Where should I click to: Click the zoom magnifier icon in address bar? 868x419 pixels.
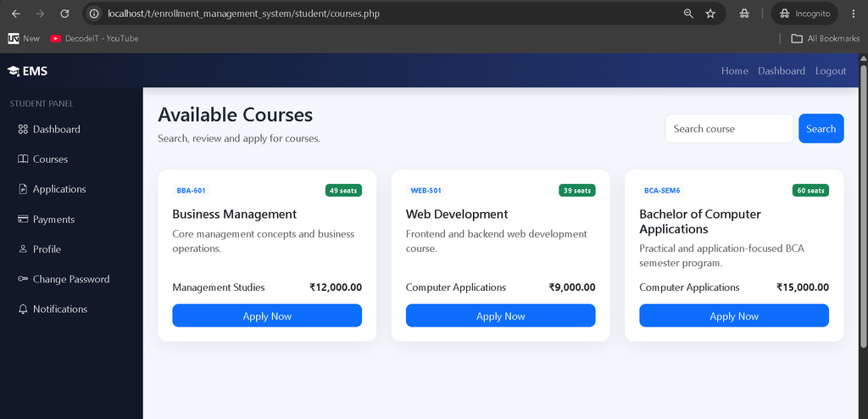click(x=688, y=14)
